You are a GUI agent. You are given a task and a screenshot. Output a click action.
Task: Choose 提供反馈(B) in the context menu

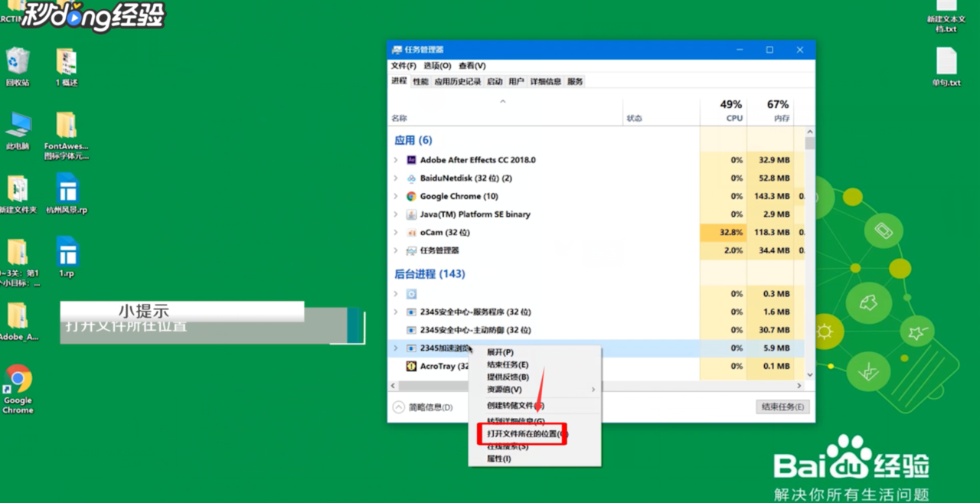click(534, 377)
